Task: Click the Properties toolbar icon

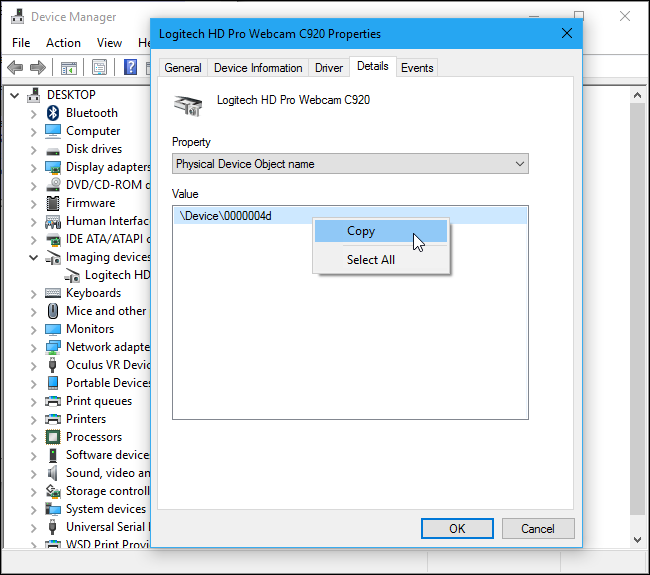Action: pos(99,67)
